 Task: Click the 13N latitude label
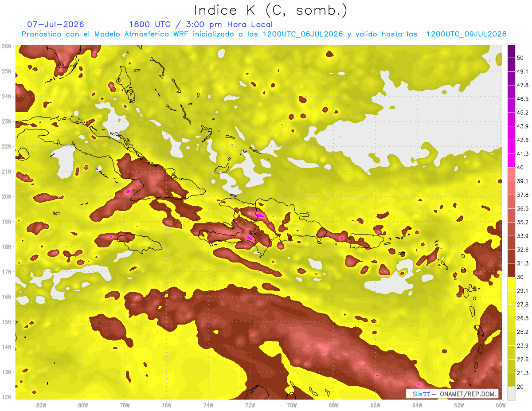coord(6,372)
